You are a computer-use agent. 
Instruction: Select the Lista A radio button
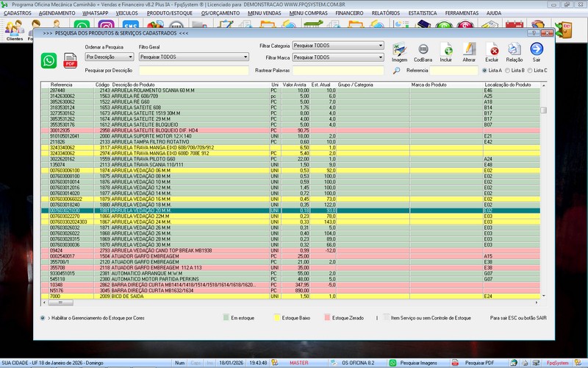tap(484, 71)
